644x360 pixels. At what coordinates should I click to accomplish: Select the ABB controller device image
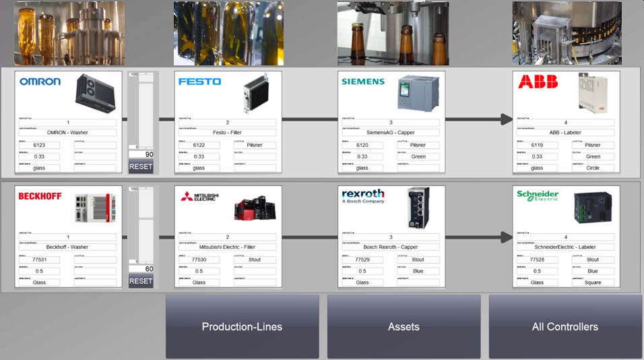593,93
